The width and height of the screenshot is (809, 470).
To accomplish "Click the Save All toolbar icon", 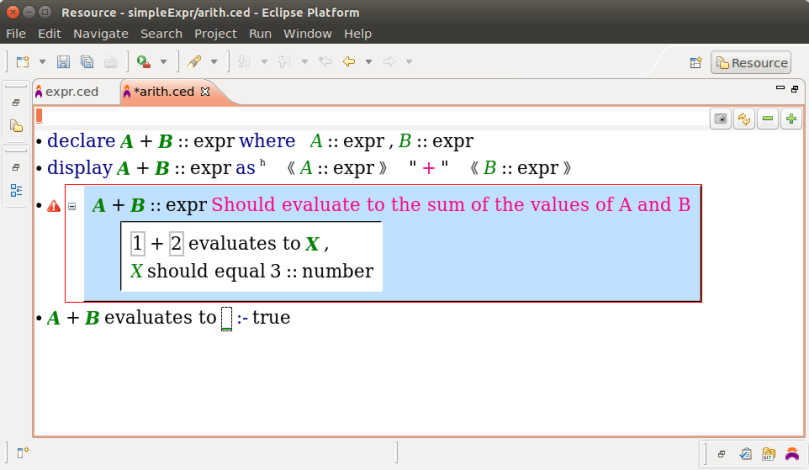I will coord(86,62).
